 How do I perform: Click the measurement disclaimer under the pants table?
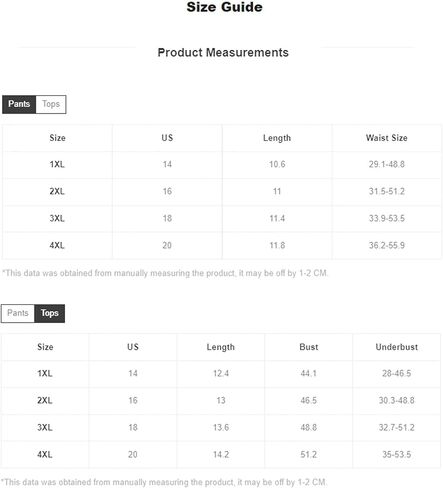[165, 273]
